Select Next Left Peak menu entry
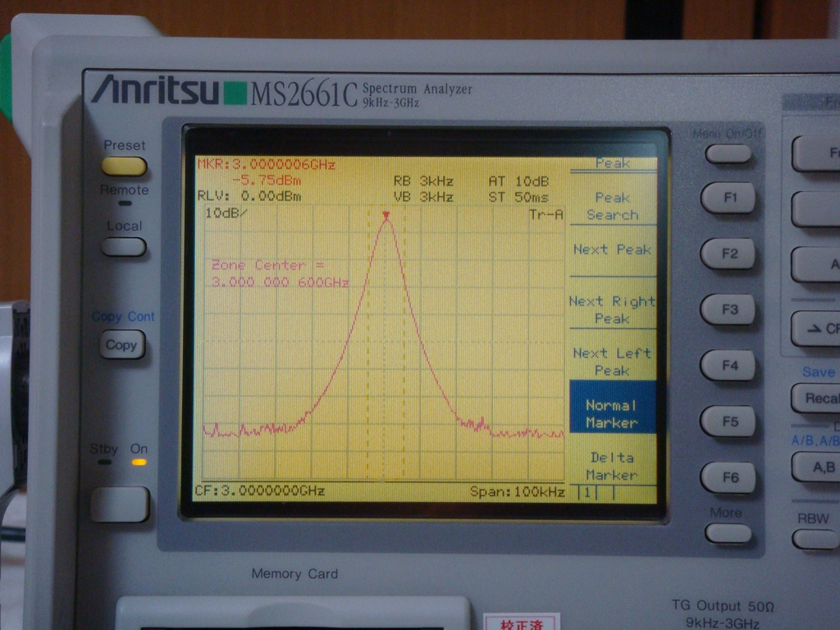Image resolution: width=840 pixels, height=630 pixels. pos(613,362)
